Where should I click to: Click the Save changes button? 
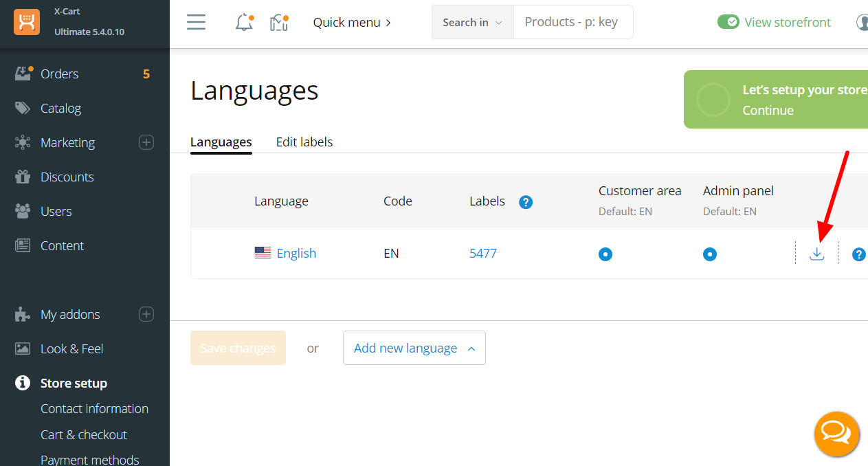tap(238, 348)
